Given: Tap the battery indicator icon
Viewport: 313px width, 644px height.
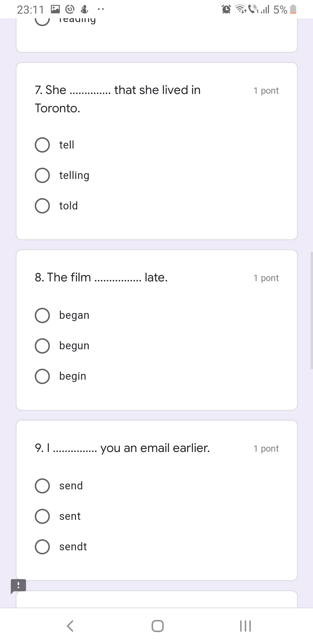Looking at the screenshot, I should [293, 10].
